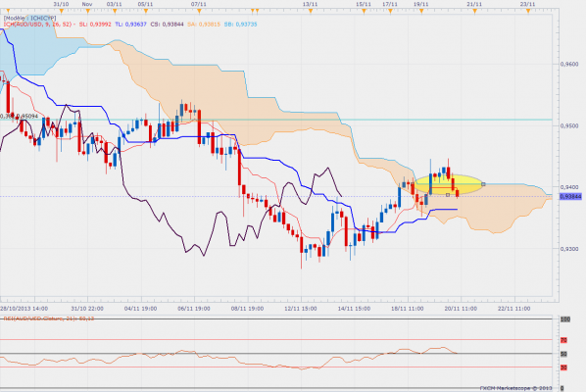Click the 28/10/2013 14:00 time axis label
The height and width of the screenshot is (392, 586).
coord(24,309)
